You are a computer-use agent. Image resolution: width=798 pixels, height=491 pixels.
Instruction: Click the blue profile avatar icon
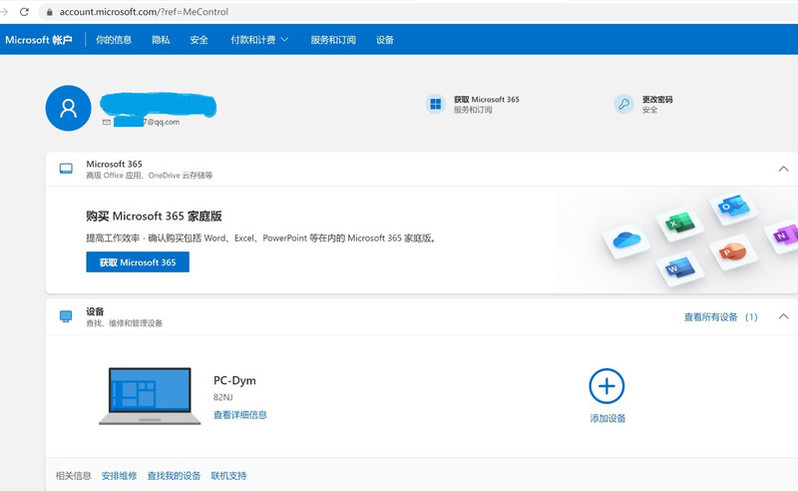point(68,108)
